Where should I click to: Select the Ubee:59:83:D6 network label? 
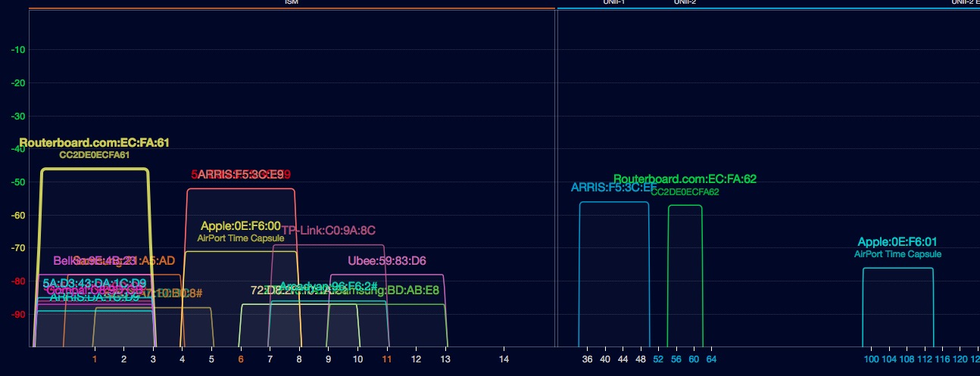tap(387, 261)
